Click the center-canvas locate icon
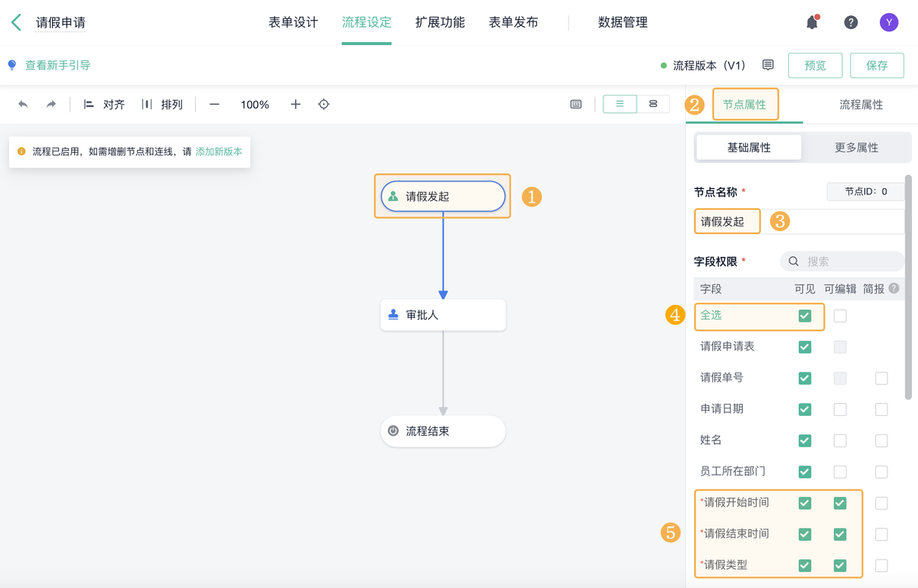This screenshot has height=588, width=918. [324, 104]
